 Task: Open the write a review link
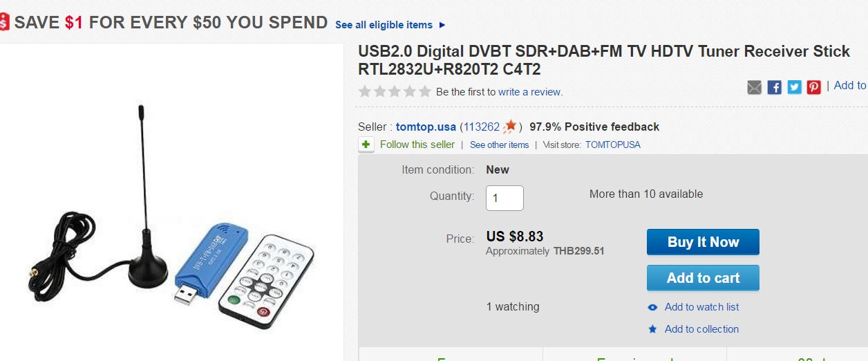click(530, 91)
